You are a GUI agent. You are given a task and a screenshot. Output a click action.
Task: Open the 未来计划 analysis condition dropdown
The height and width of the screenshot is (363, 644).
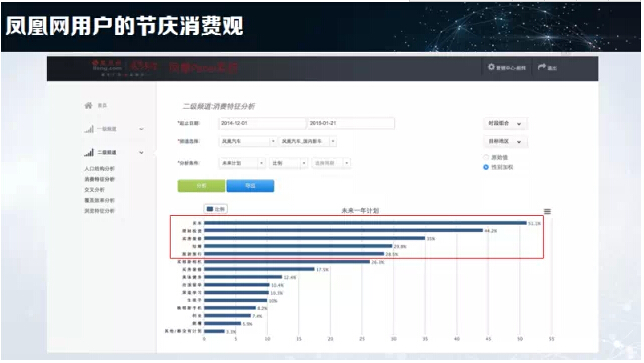coord(242,163)
